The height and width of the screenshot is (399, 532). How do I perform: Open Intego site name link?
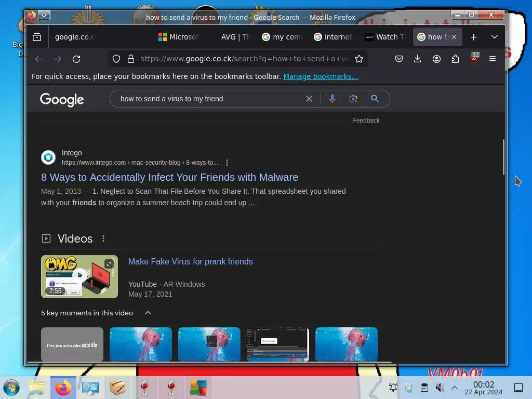pos(72,153)
